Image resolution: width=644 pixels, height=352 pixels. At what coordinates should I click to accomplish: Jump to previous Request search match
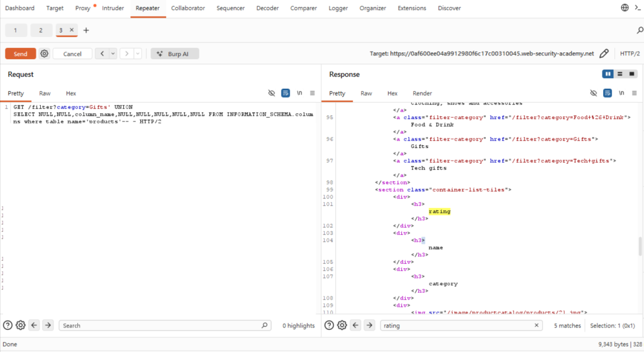click(34, 326)
